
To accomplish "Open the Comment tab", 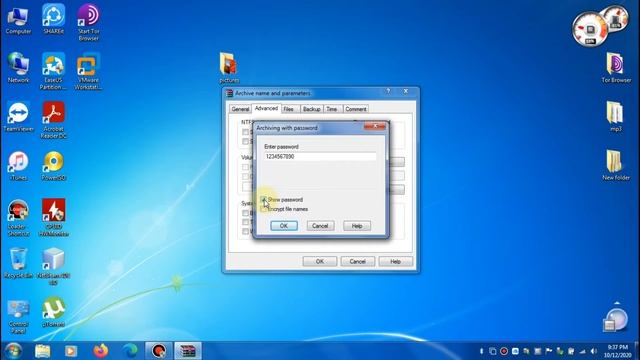I will point(356,109).
